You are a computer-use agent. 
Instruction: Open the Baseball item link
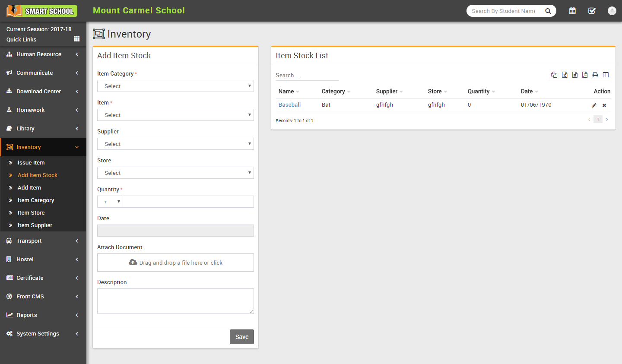pos(289,105)
